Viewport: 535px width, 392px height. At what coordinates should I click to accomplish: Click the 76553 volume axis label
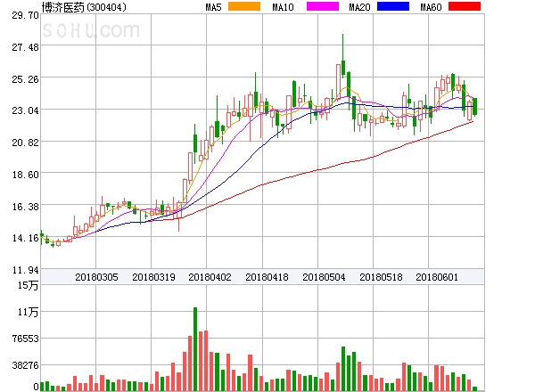[x=26, y=339]
